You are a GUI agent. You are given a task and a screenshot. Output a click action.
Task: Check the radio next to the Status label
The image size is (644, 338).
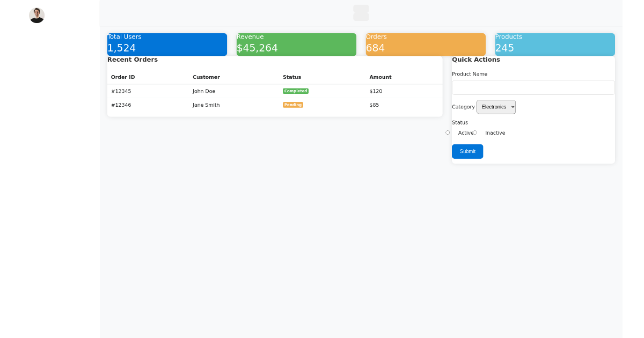click(448, 133)
